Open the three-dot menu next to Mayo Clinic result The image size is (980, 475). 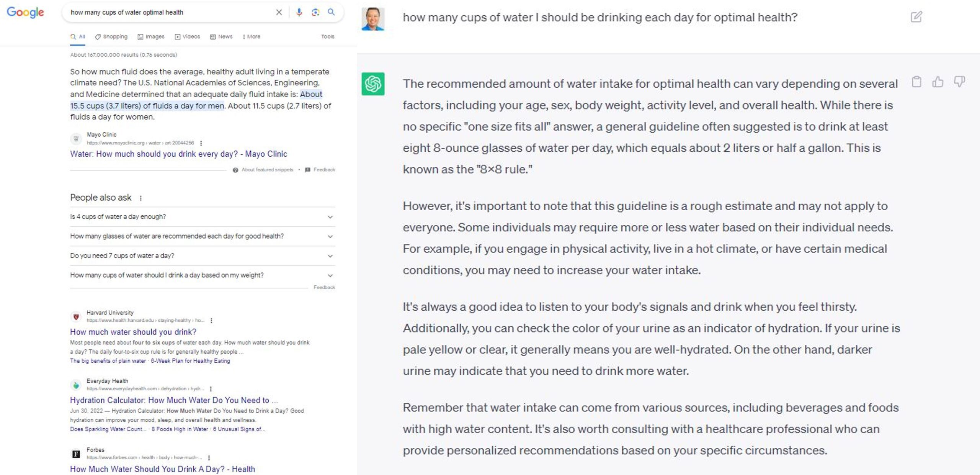click(201, 143)
